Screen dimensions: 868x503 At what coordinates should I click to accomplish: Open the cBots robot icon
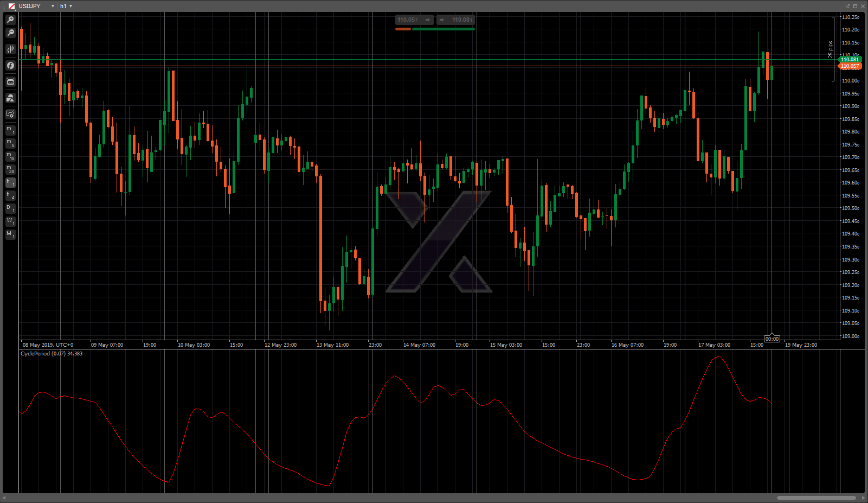tap(10, 82)
